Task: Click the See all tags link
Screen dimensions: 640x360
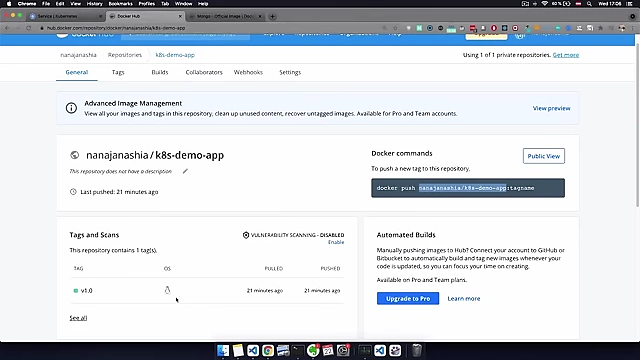Action: point(78,318)
